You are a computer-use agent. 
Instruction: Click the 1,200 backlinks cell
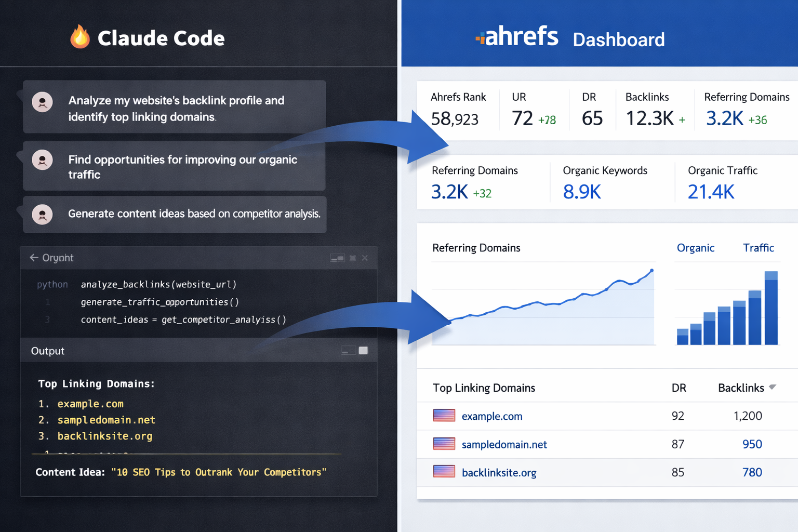748,416
